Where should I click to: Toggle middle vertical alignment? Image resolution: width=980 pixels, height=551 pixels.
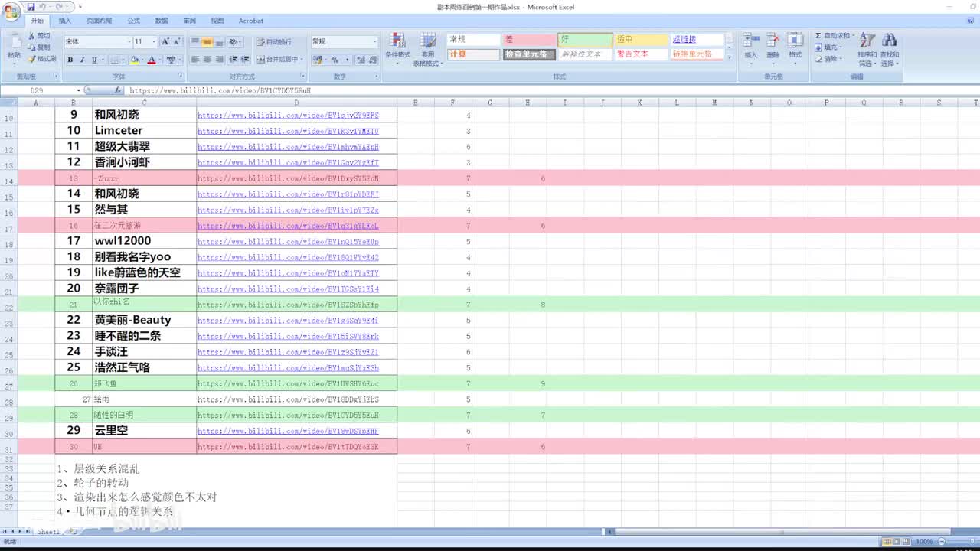point(207,41)
